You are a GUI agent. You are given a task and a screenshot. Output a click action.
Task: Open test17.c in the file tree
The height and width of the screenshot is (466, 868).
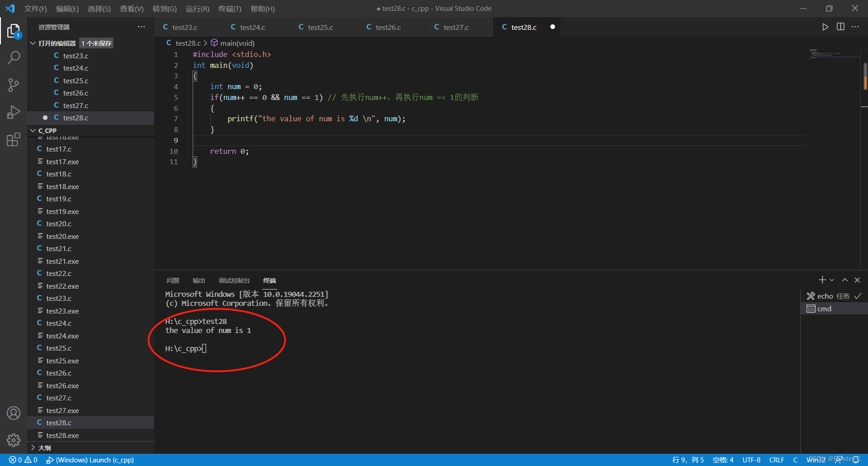click(90, 149)
